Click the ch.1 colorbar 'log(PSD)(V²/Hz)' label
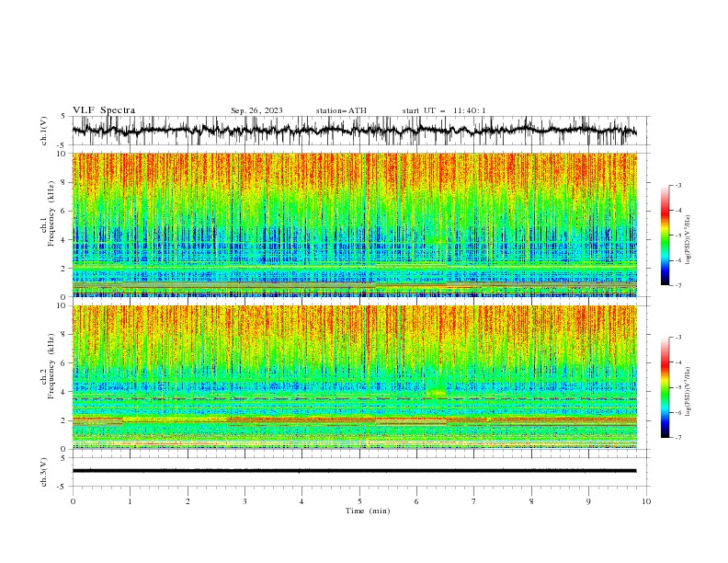 pyautogui.click(x=688, y=240)
